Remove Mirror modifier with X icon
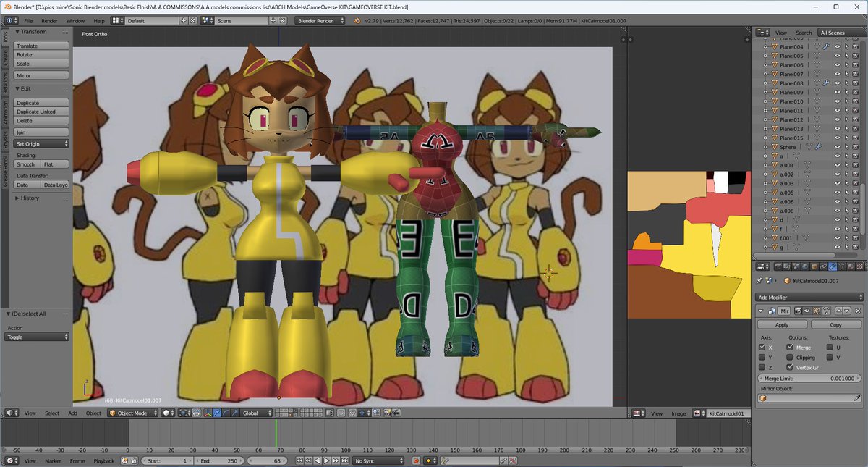The image size is (868, 467). coord(858,311)
